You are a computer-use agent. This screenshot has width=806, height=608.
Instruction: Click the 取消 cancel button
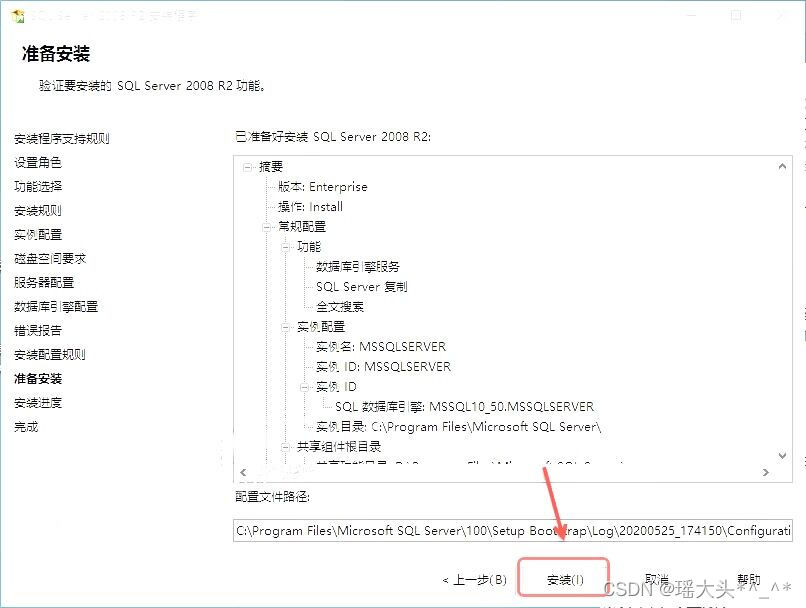[656, 579]
